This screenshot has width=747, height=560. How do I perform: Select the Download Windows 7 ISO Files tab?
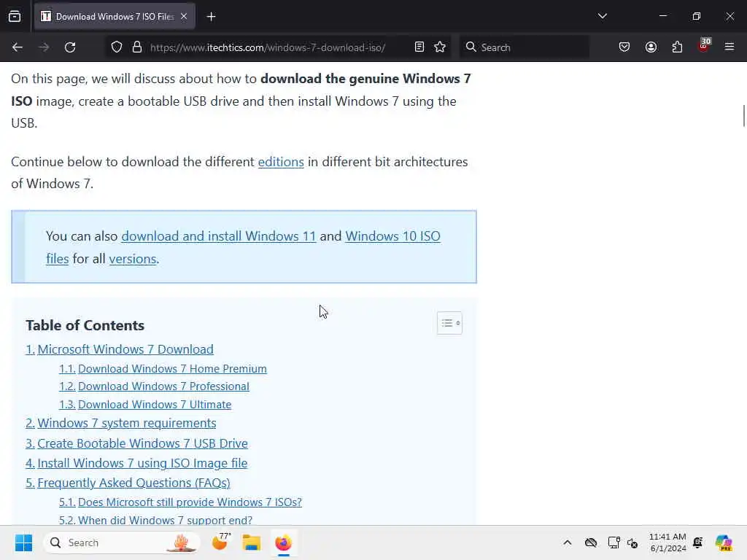point(115,17)
